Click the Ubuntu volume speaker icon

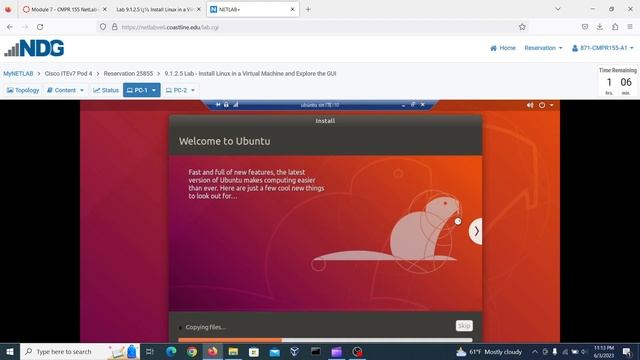[530, 105]
